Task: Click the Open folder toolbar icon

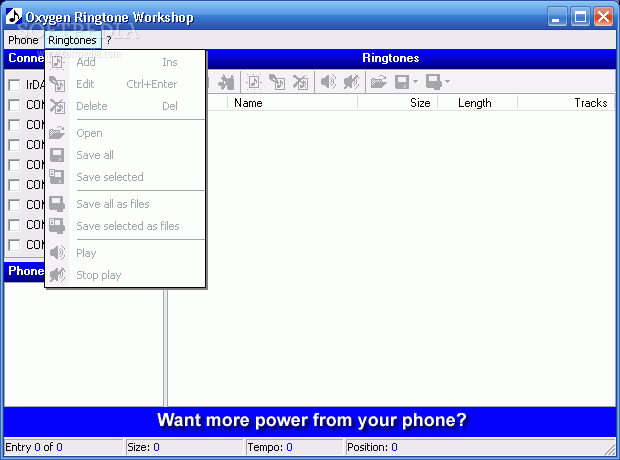Action: pyautogui.click(x=378, y=82)
